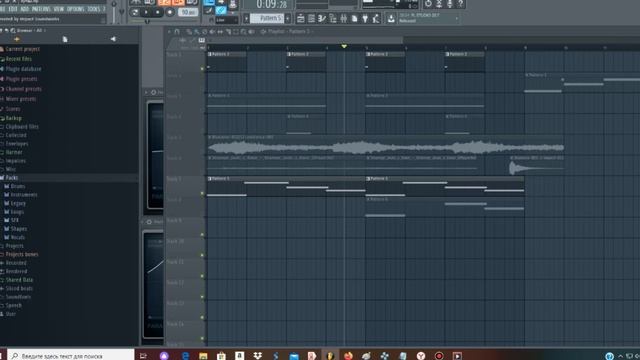
Task: Start playback with the Play button
Action: 146,12
